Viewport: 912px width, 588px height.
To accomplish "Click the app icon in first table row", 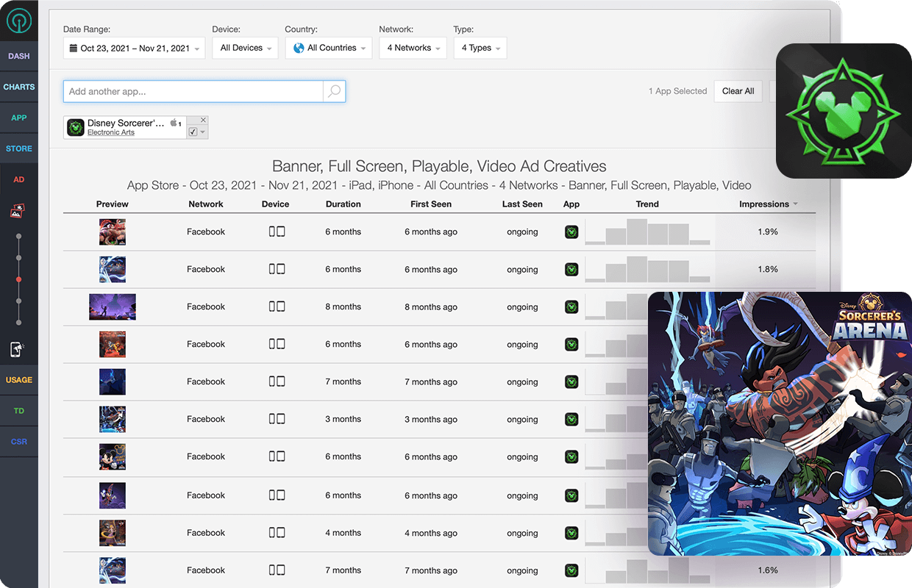I will [x=571, y=232].
